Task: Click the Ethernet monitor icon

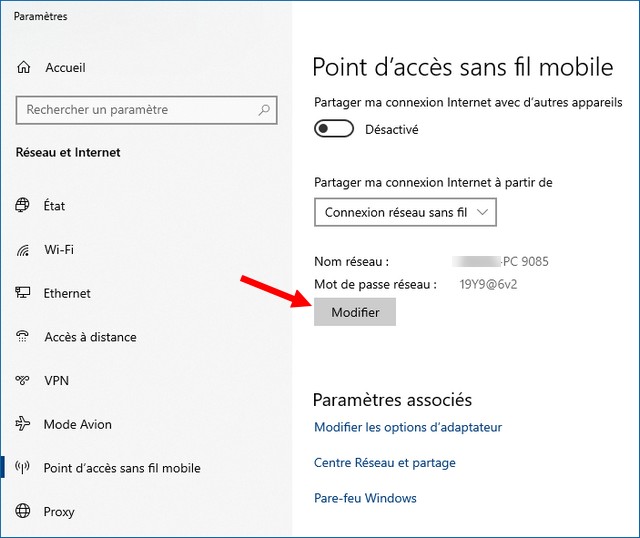Action: pyautogui.click(x=22, y=293)
